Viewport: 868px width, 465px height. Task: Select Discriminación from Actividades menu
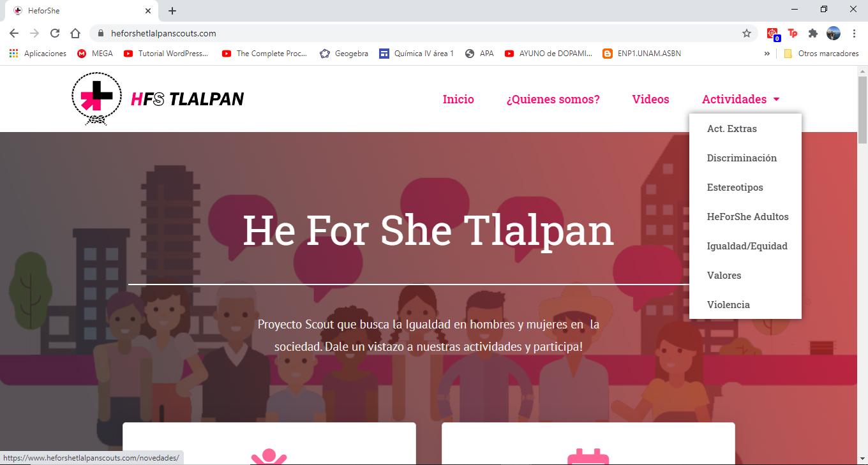click(x=742, y=158)
